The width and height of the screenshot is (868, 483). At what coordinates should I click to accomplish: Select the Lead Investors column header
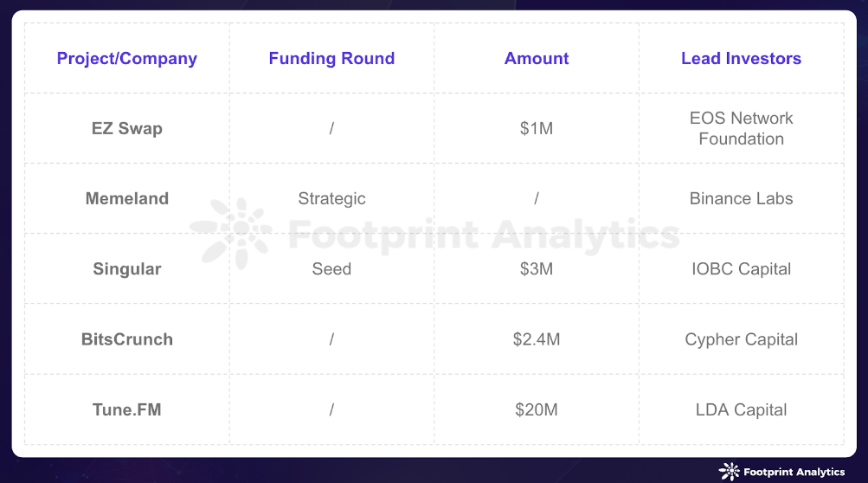click(742, 58)
